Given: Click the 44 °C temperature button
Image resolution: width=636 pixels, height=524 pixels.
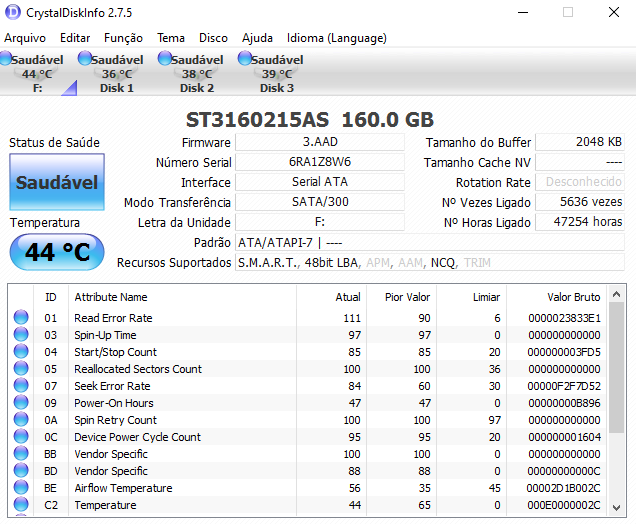Looking at the screenshot, I should (x=57, y=252).
